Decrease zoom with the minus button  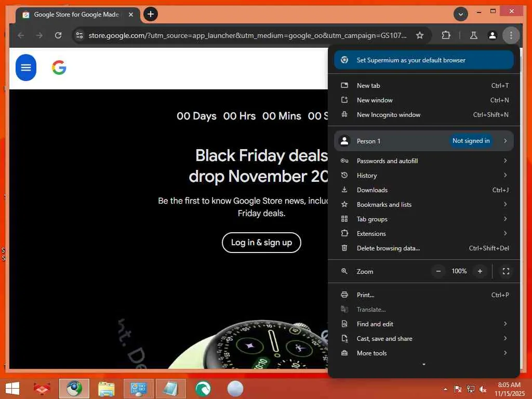pos(438,271)
